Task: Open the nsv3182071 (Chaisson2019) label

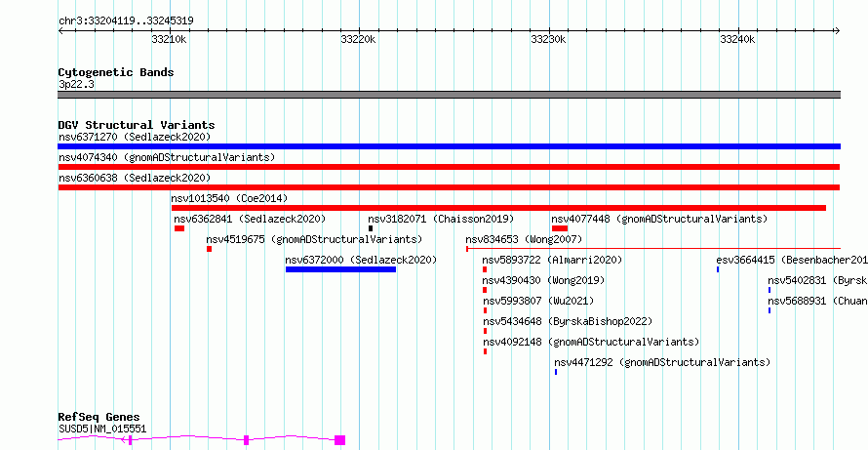Action: pos(441,219)
